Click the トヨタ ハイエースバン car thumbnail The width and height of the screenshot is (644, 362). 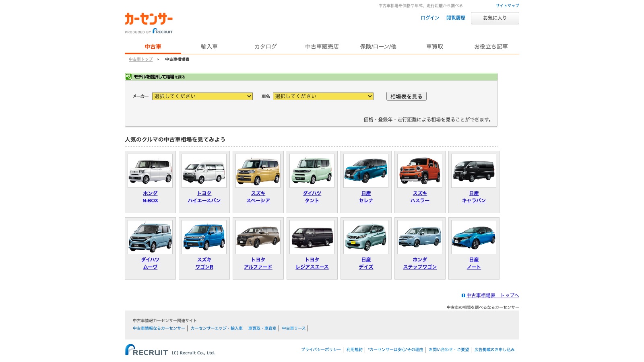[204, 171]
